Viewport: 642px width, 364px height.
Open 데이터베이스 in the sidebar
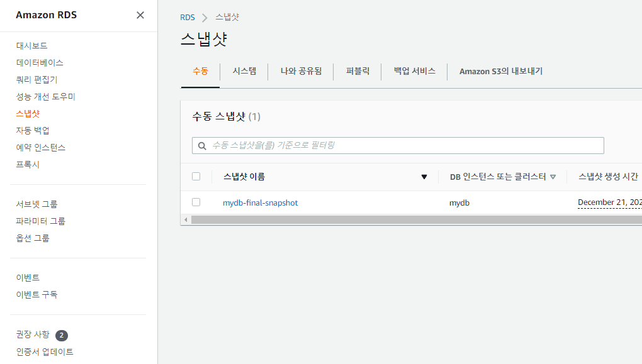40,63
